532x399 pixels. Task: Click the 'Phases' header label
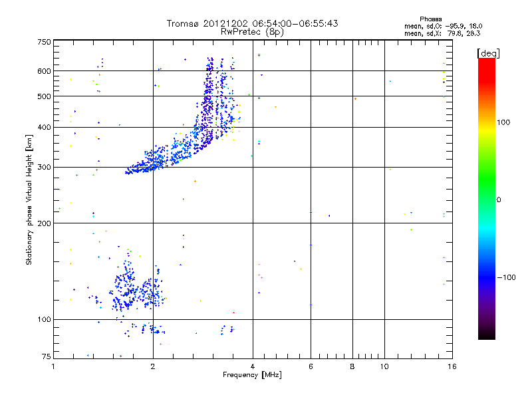click(430, 19)
